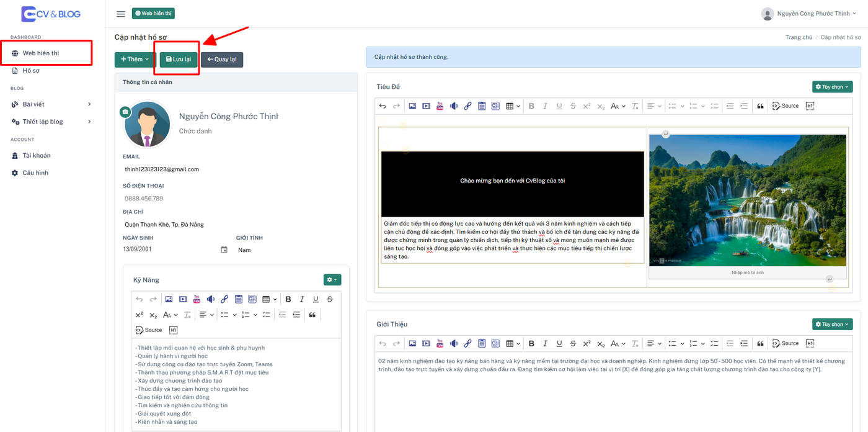The height and width of the screenshot is (432, 868).
Task: Expand Thiết lập blog sidebar menu
Action: tap(53, 122)
